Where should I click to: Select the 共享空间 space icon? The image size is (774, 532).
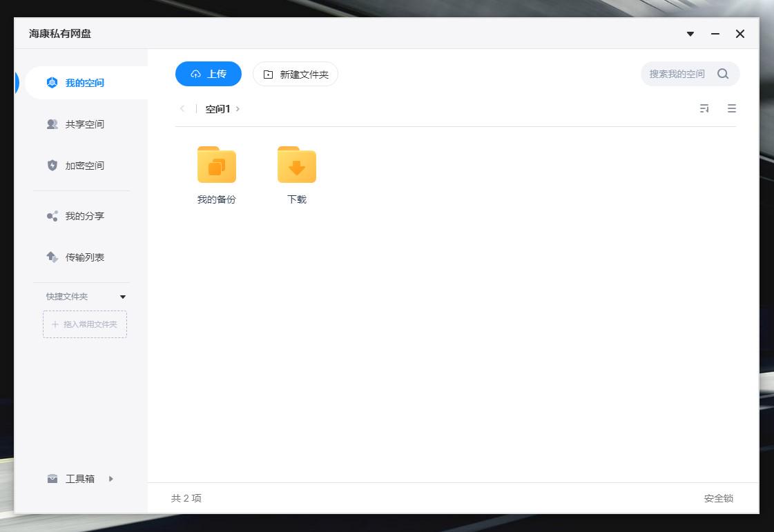52,124
